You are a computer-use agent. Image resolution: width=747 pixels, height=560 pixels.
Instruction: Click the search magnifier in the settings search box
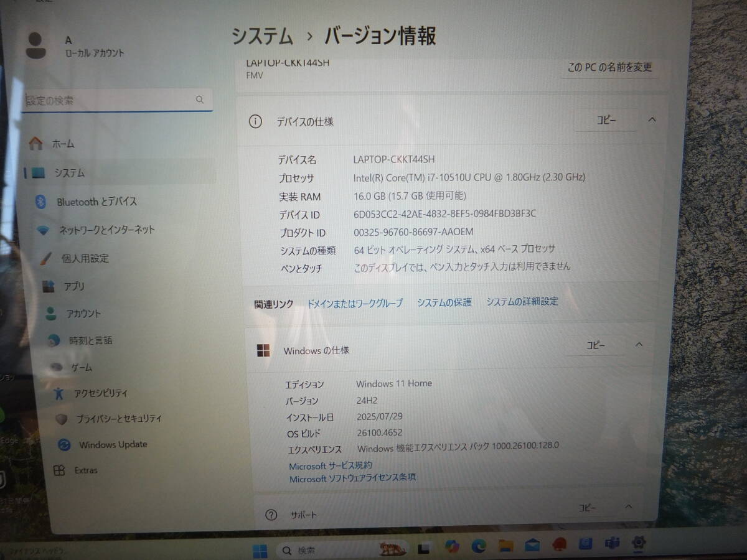[200, 100]
